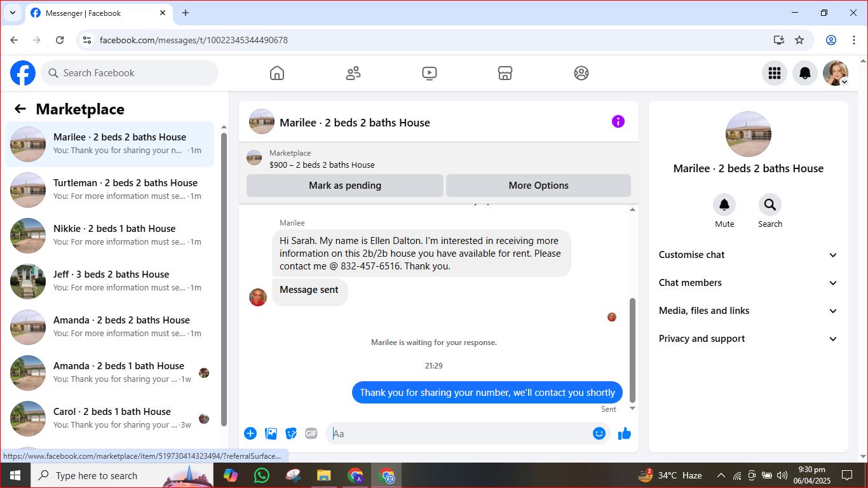868x488 pixels.
Task: Mute the conversation using the bell icon
Action: (x=724, y=205)
